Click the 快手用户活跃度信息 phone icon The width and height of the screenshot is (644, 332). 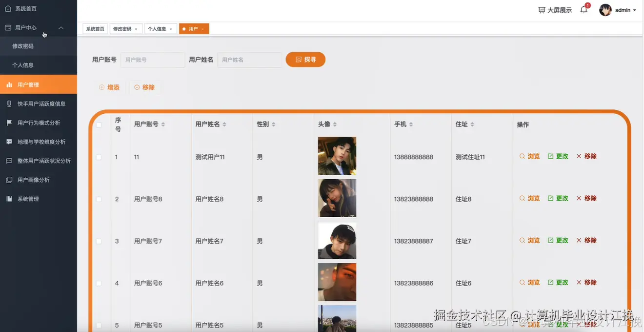9,104
